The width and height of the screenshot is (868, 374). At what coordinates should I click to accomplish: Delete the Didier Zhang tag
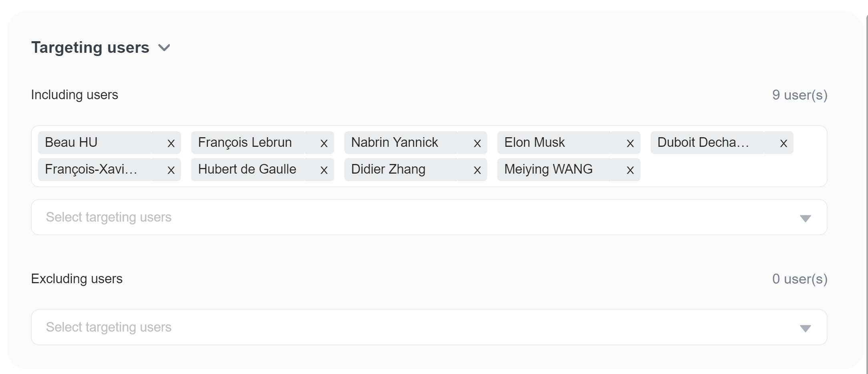coord(477,170)
